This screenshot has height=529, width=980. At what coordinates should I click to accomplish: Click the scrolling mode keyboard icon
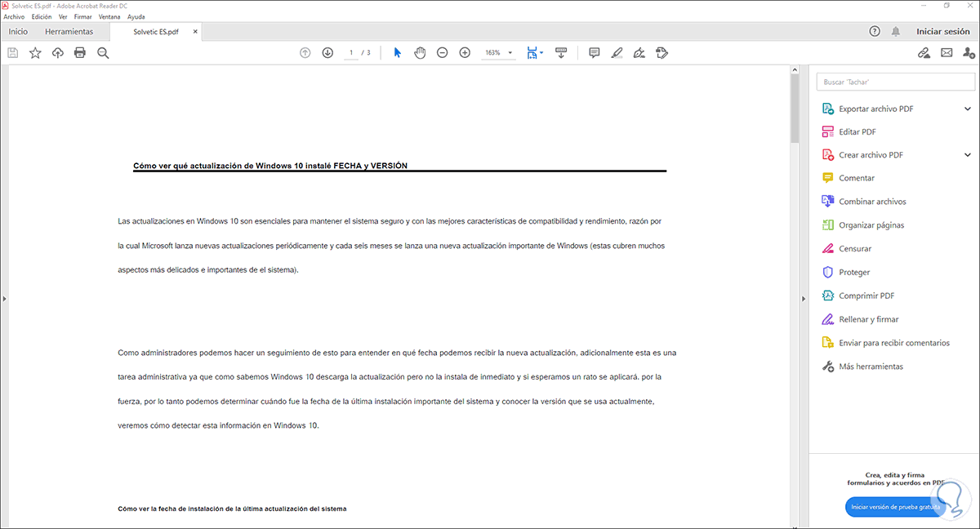561,53
